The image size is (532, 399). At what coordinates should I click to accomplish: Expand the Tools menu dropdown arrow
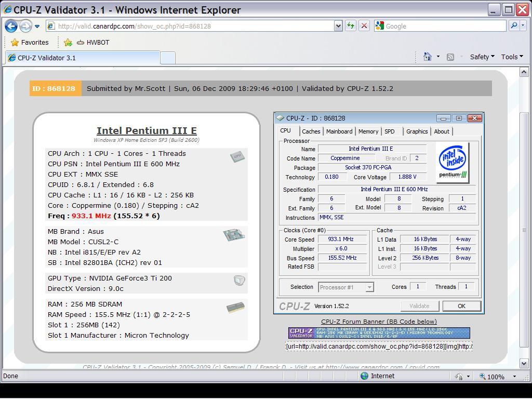click(522, 57)
